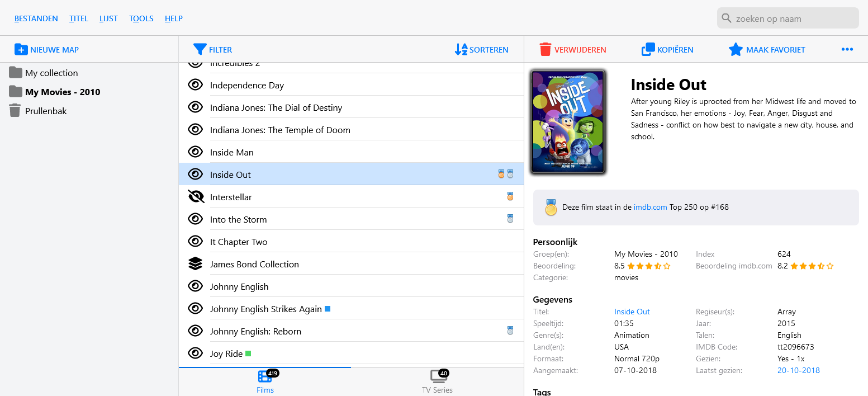868x396 pixels.
Task: Select the James Bond Collection stack icon
Action: [195, 264]
